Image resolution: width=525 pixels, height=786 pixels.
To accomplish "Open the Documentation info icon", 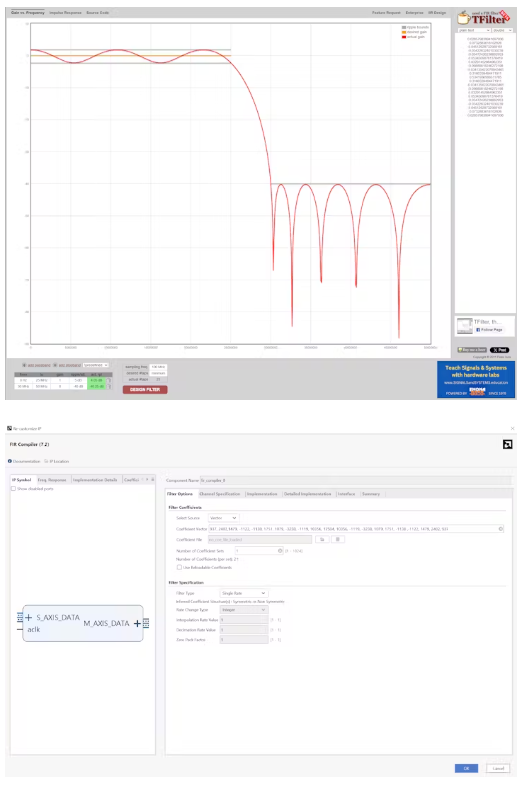I will click(10, 461).
